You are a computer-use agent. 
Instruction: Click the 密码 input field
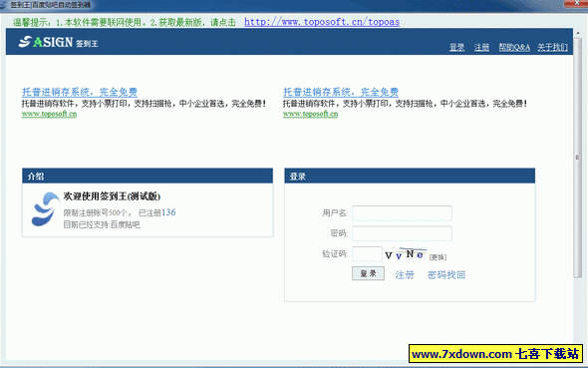pyautogui.click(x=402, y=233)
